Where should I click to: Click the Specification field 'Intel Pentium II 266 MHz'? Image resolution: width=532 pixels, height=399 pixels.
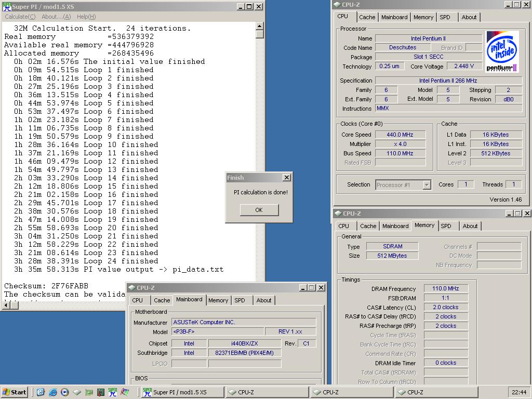[x=448, y=81]
